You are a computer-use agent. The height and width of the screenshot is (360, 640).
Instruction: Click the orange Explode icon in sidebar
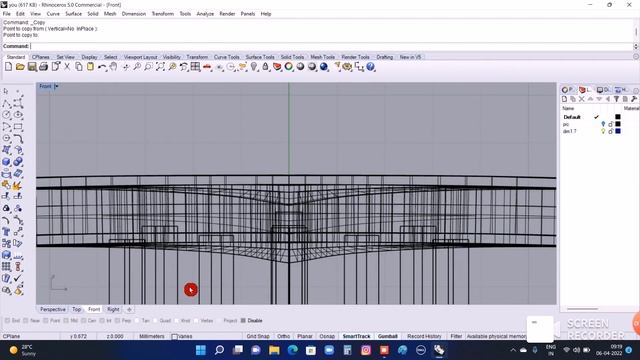click(18, 186)
